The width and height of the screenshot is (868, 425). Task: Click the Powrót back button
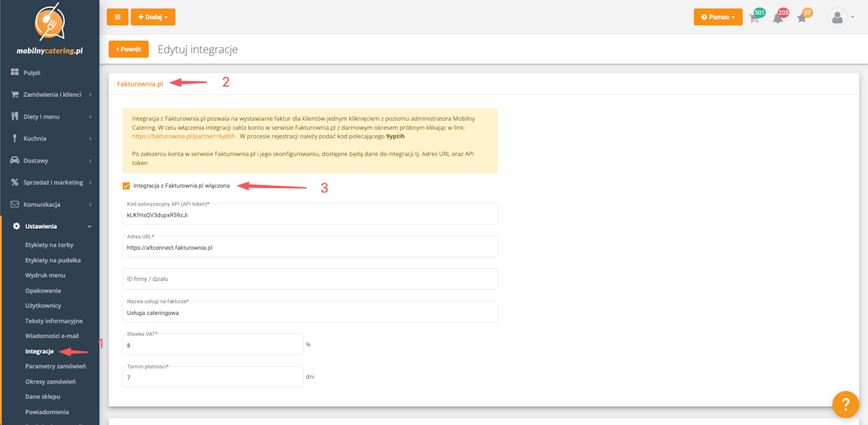[128, 50]
